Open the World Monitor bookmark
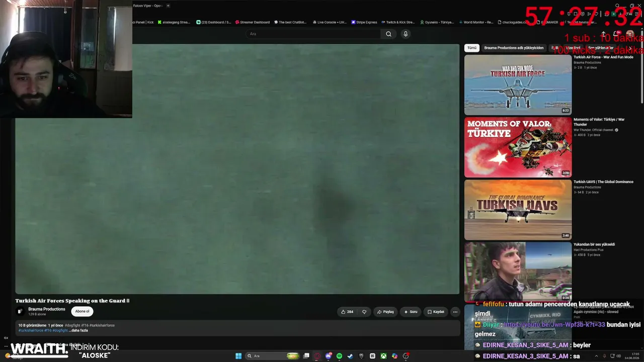The height and width of the screenshot is (362, 644). tap(476, 22)
